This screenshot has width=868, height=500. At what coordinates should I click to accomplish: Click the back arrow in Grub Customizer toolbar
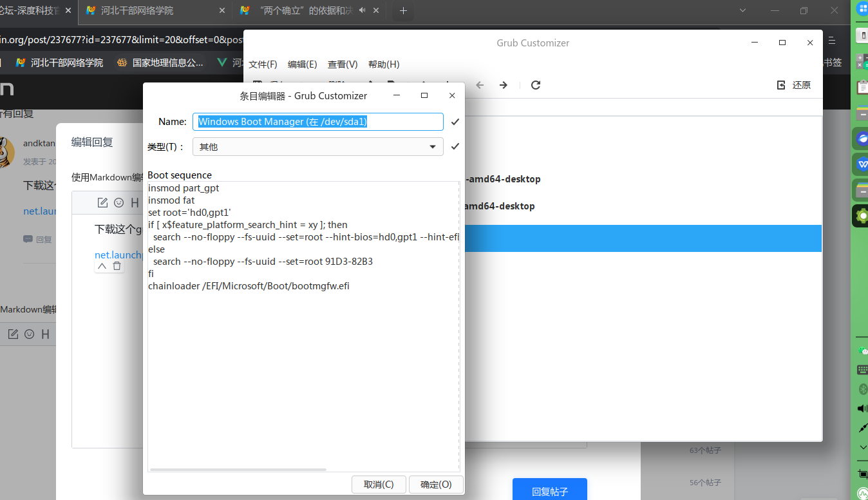[479, 85]
